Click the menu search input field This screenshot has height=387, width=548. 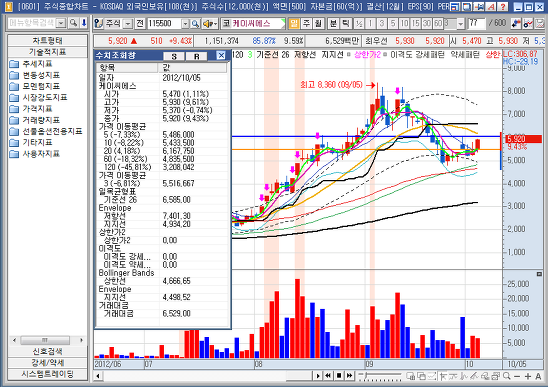click(33, 23)
